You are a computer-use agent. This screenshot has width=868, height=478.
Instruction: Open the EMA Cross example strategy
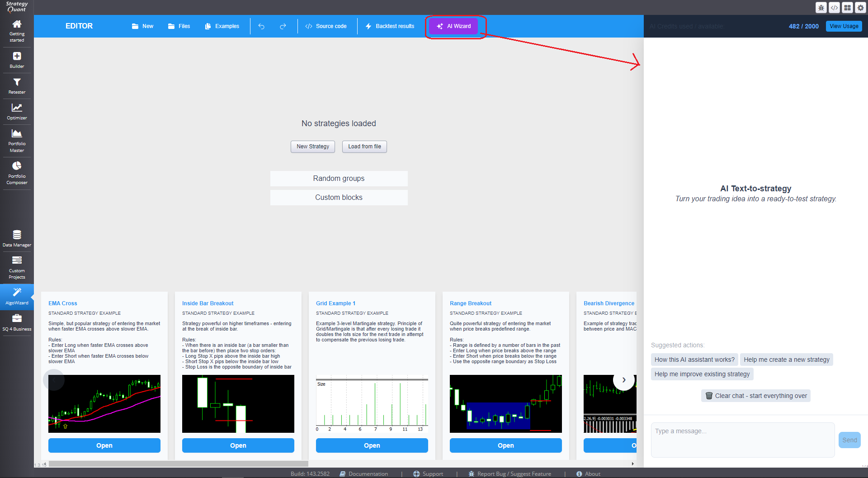(104, 445)
